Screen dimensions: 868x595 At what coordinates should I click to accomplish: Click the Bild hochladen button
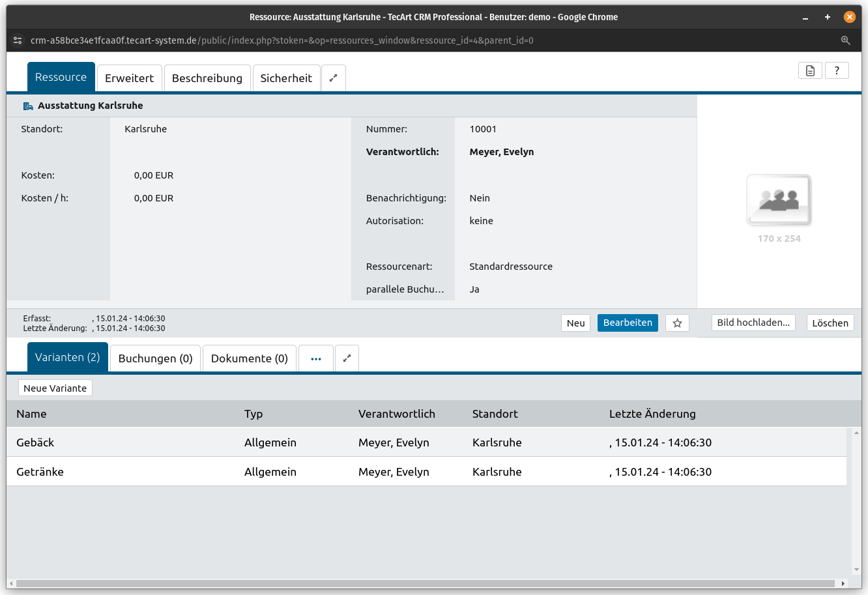[753, 323]
